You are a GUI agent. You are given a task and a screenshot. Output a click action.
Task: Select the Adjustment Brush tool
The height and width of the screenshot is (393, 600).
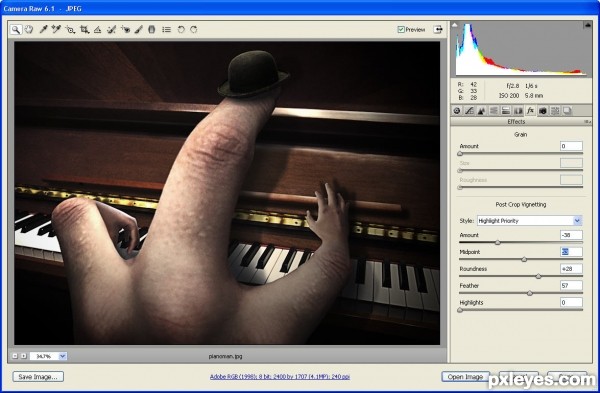click(139, 29)
